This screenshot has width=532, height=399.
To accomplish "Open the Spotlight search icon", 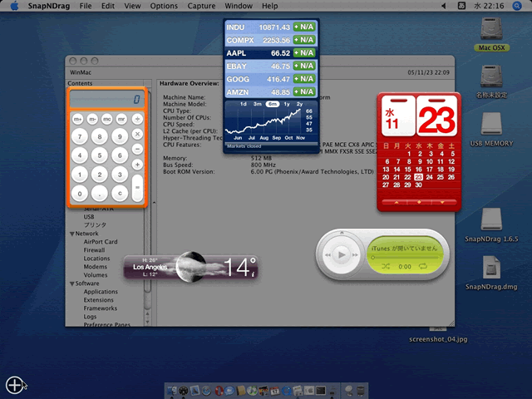I will (517, 6).
